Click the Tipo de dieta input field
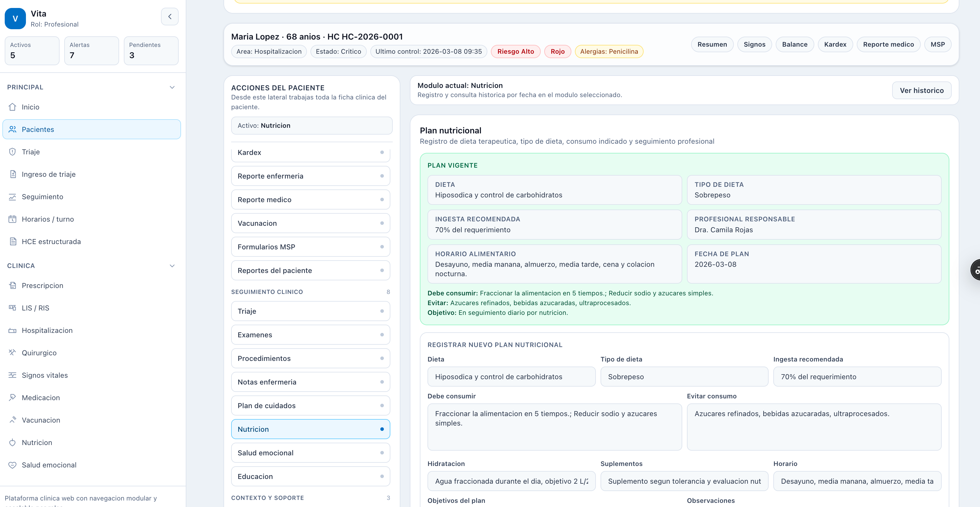The height and width of the screenshot is (507, 980). pyautogui.click(x=684, y=377)
